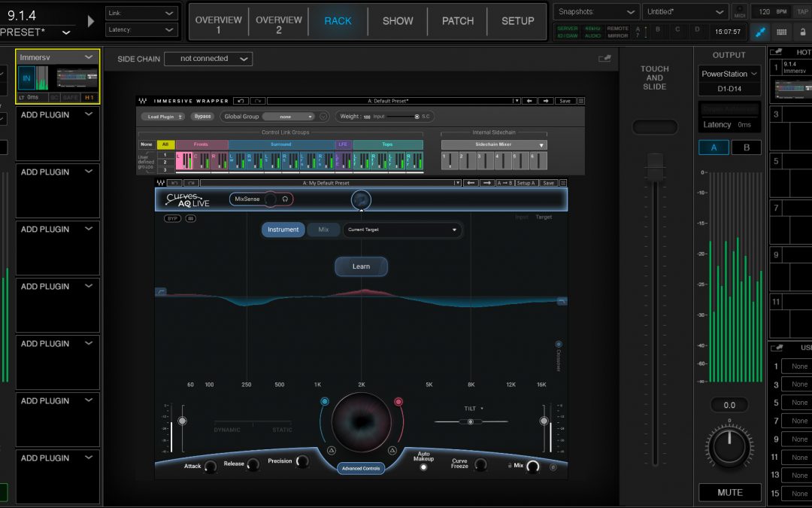The width and height of the screenshot is (812, 508).
Task: Open Advanced Controls
Action: (361, 469)
